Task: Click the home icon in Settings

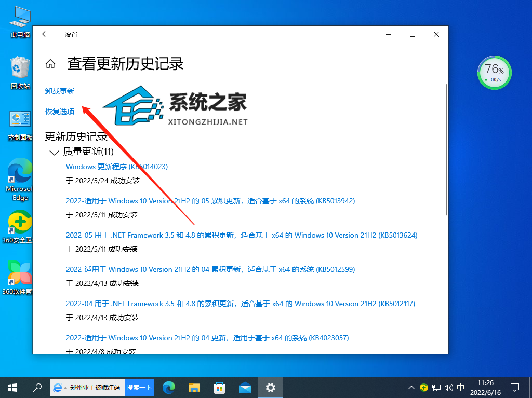Action: point(50,62)
